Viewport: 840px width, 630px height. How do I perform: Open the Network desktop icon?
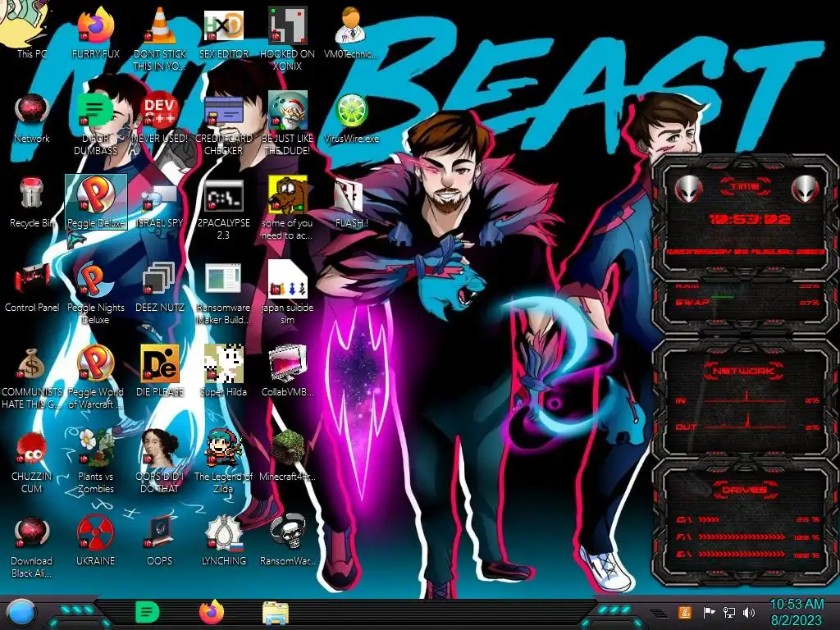32,116
